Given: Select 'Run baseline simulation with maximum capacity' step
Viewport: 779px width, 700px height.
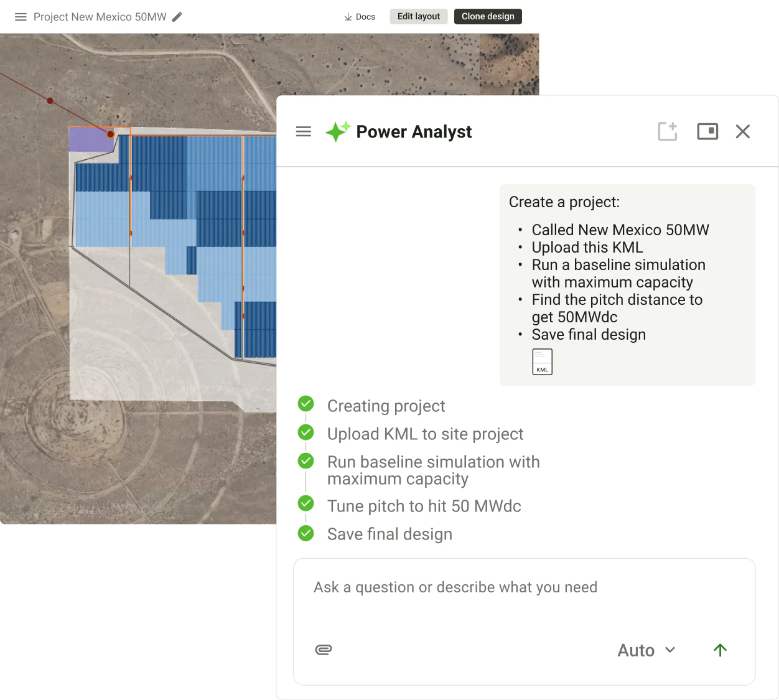Looking at the screenshot, I should (434, 470).
